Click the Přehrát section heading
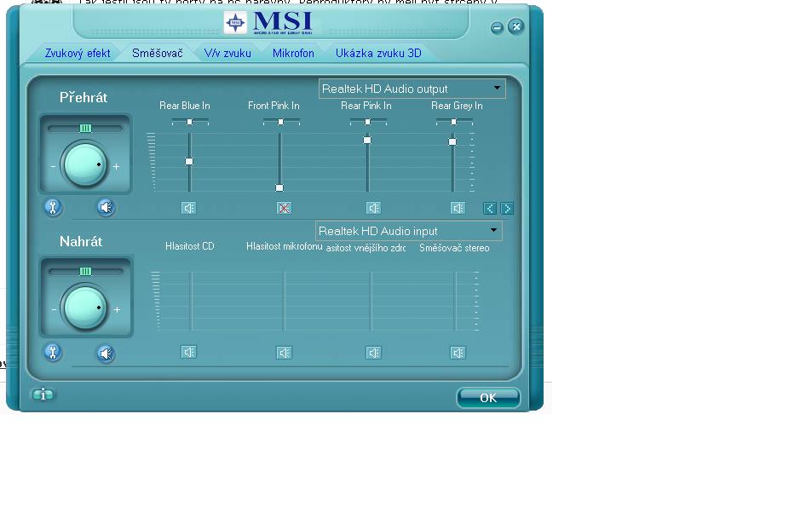Image resolution: width=812 pixels, height=518 pixels. pyautogui.click(x=84, y=98)
